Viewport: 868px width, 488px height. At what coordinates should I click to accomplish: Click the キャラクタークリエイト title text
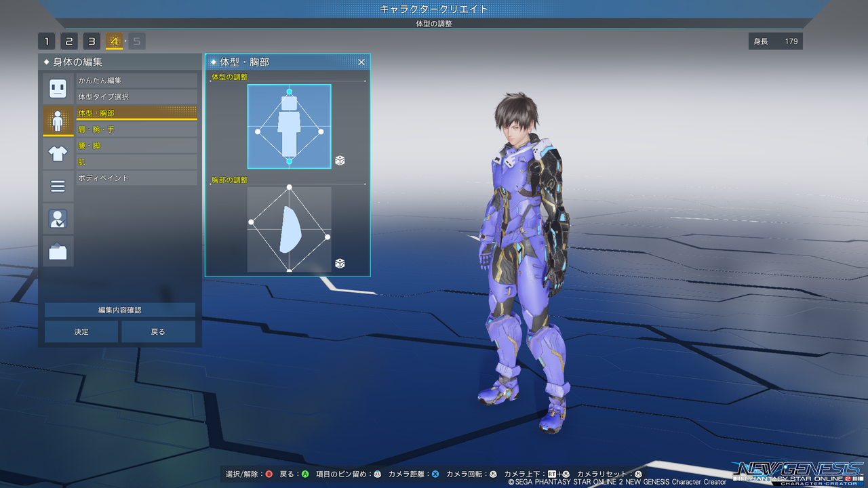434,9
